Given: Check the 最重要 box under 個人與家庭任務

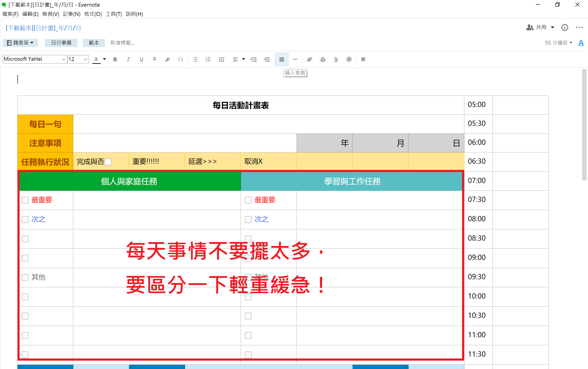Looking at the screenshot, I should 25,200.
